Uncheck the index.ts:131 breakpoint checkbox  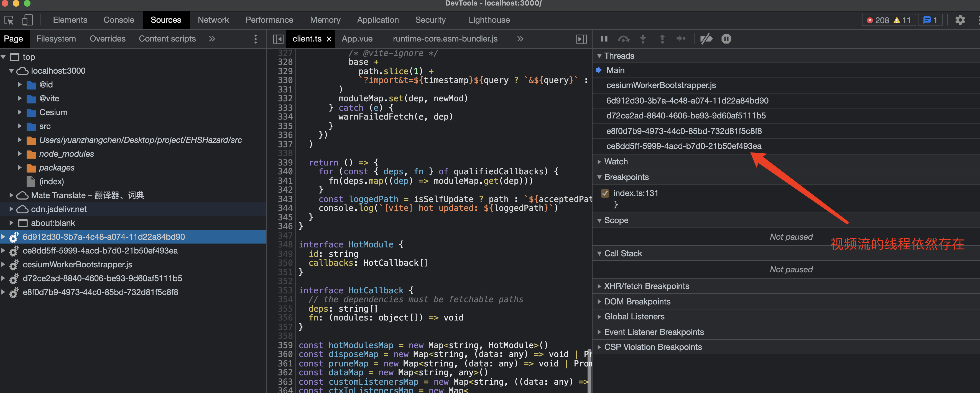tap(605, 193)
